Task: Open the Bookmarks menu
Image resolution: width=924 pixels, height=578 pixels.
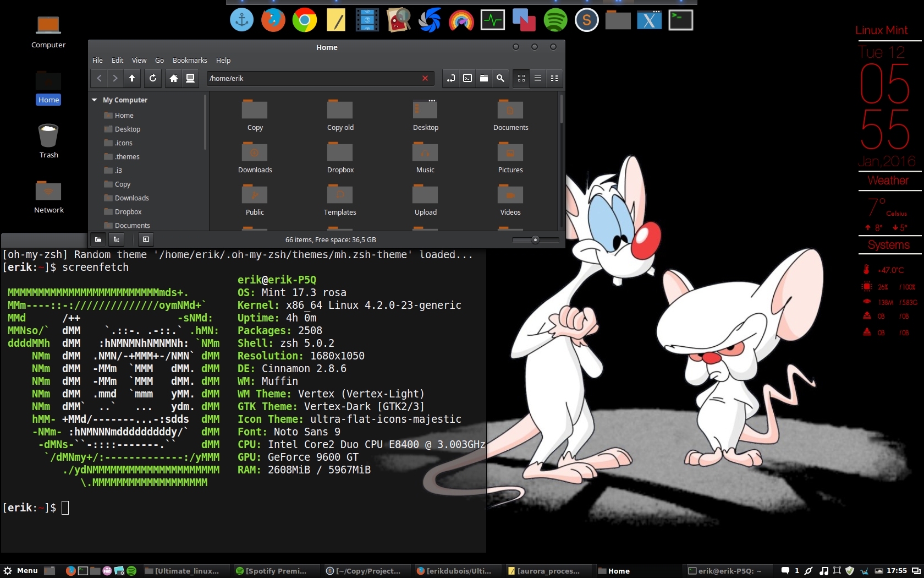Action: [x=190, y=61]
